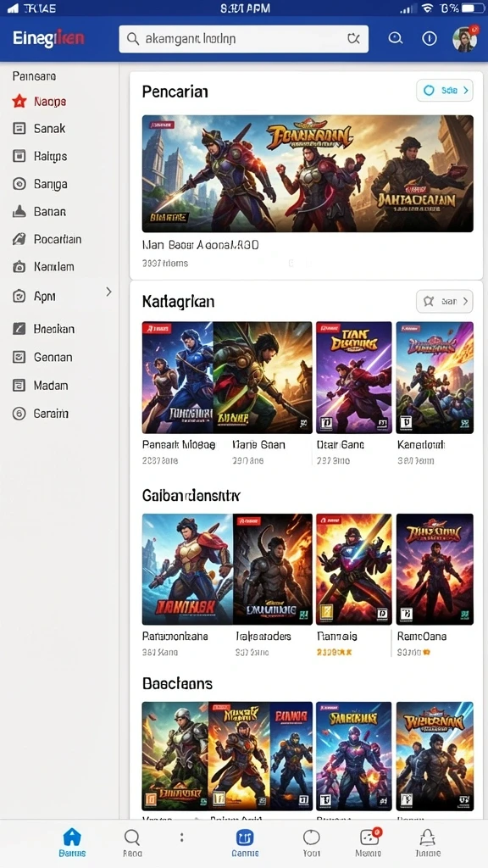Open the user profile avatar

(x=465, y=39)
